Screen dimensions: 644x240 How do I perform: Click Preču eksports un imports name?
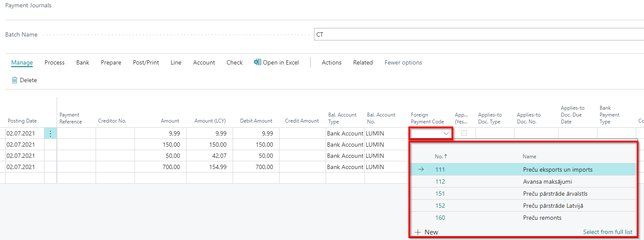(x=558, y=169)
